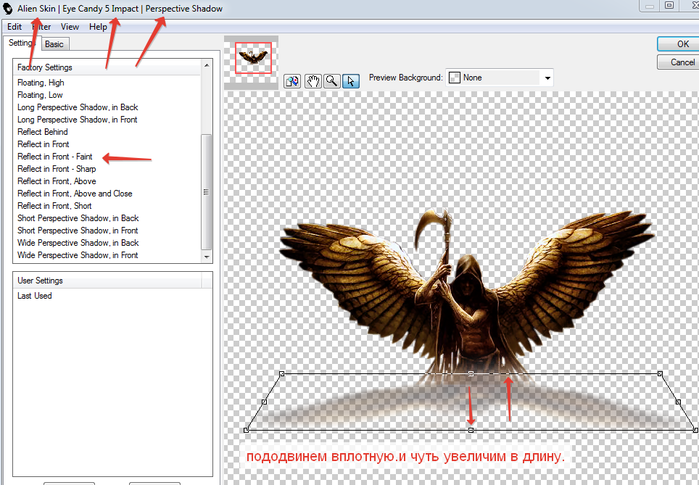Click the Factory Settings scrollbar down arrow
The width and height of the screenshot is (699, 485).
click(x=206, y=257)
